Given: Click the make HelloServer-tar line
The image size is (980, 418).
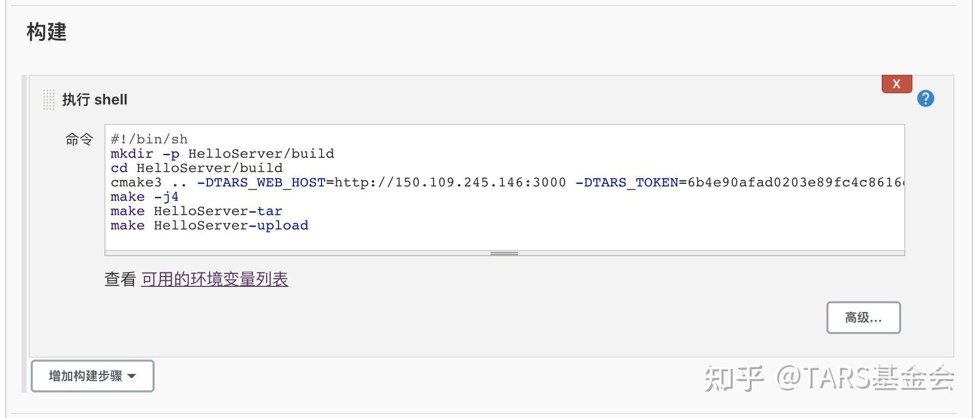Looking at the screenshot, I should (197, 211).
